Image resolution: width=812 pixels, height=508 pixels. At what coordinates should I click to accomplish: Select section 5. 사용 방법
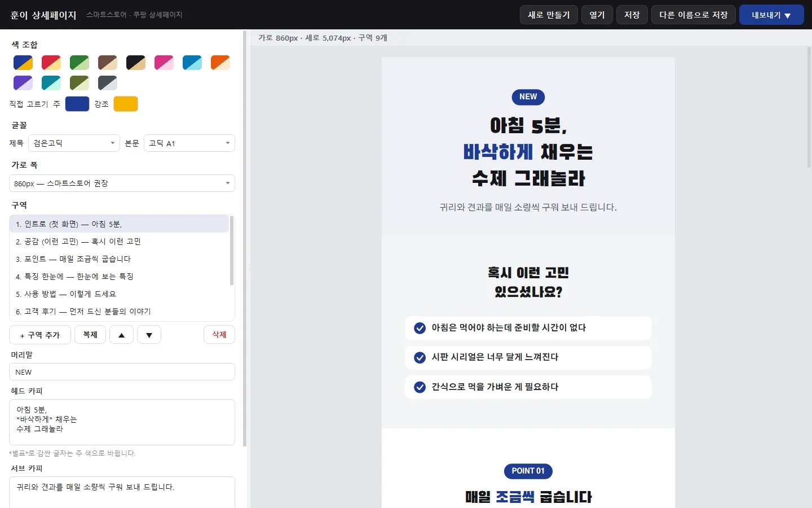point(120,294)
